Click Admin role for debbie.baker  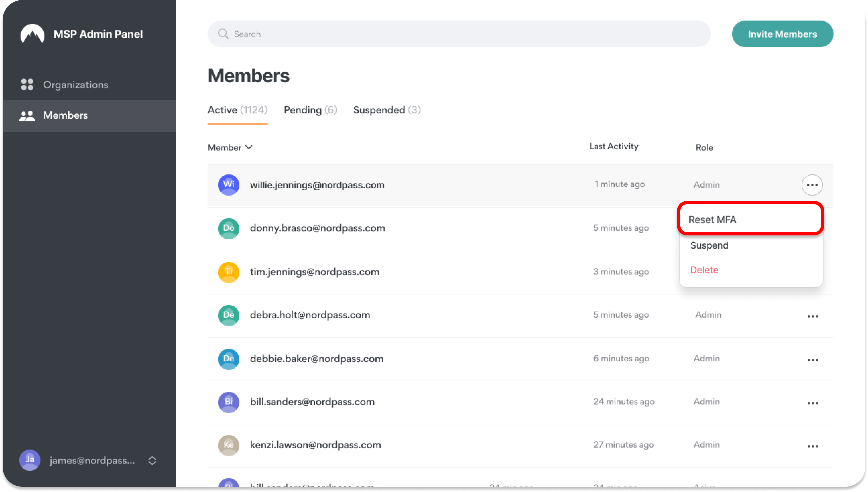[706, 358]
